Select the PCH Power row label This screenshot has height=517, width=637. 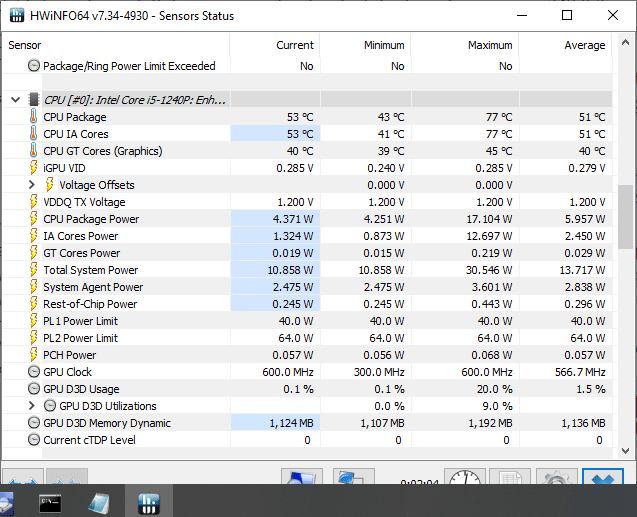(x=70, y=355)
